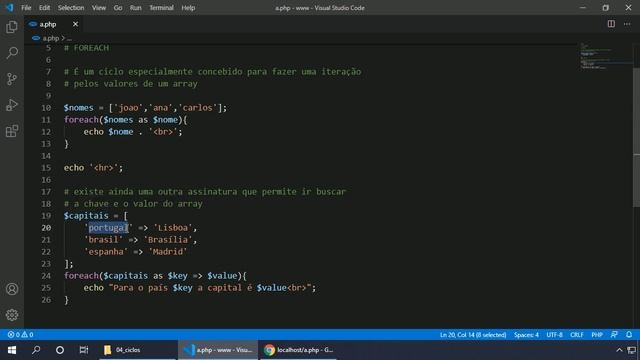The height and width of the screenshot is (360, 640).
Task: Change end of line sequence CRLF
Action: pyautogui.click(x=577, y=335)
